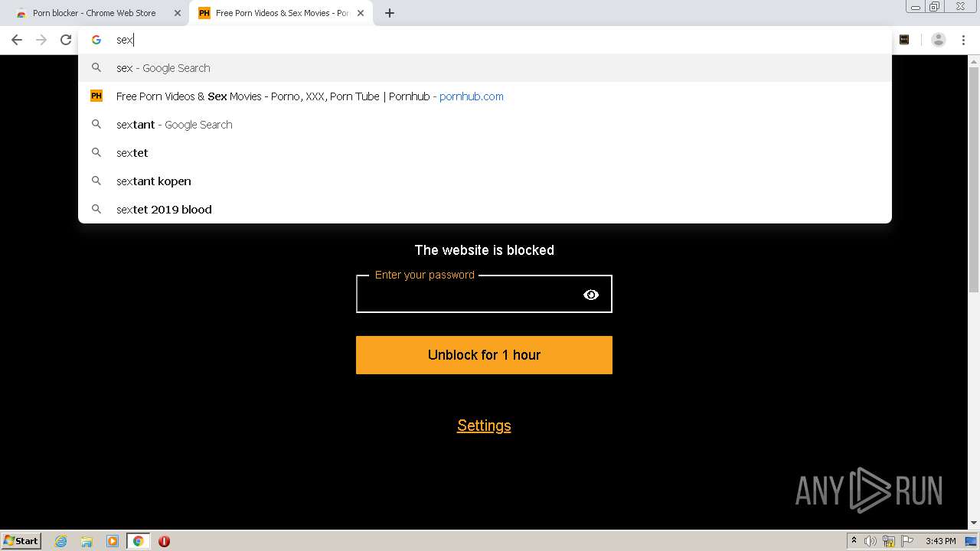Viewport: 980px width, 551px height.
Task: Click the forward navigation arrow
Action: point(41,40)
